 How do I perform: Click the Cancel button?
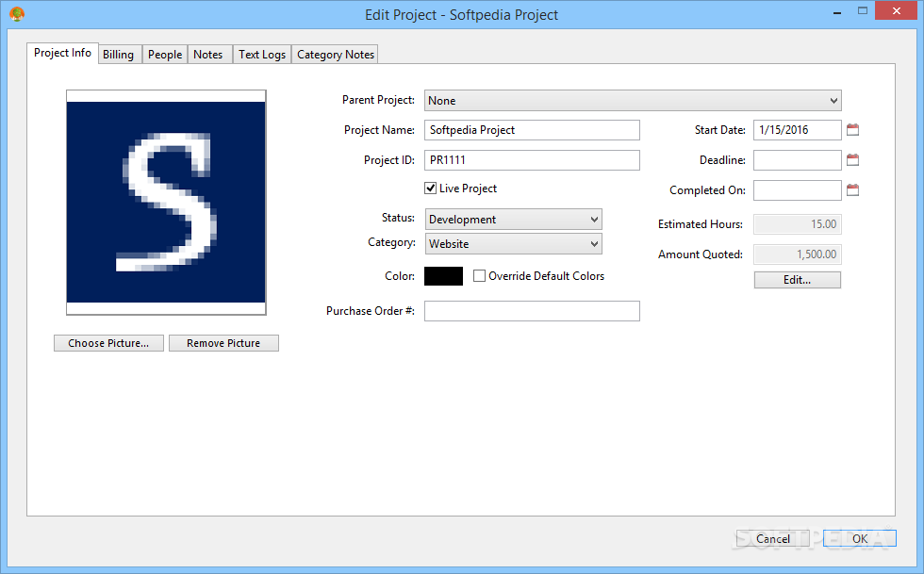pyautogui.click(x=772, y=538)
